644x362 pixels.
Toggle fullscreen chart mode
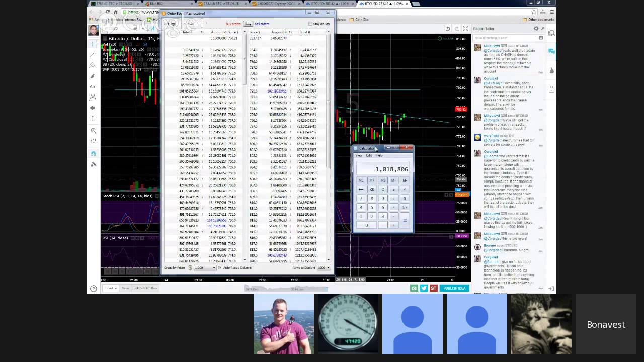[465, 29]
